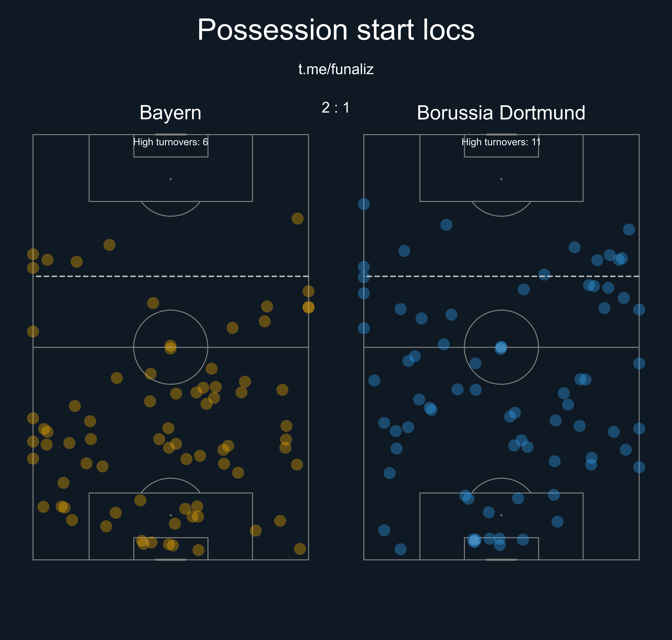
Task: Click the brightest blue dot in Dortmund's six-yard box
Action: 474,540
